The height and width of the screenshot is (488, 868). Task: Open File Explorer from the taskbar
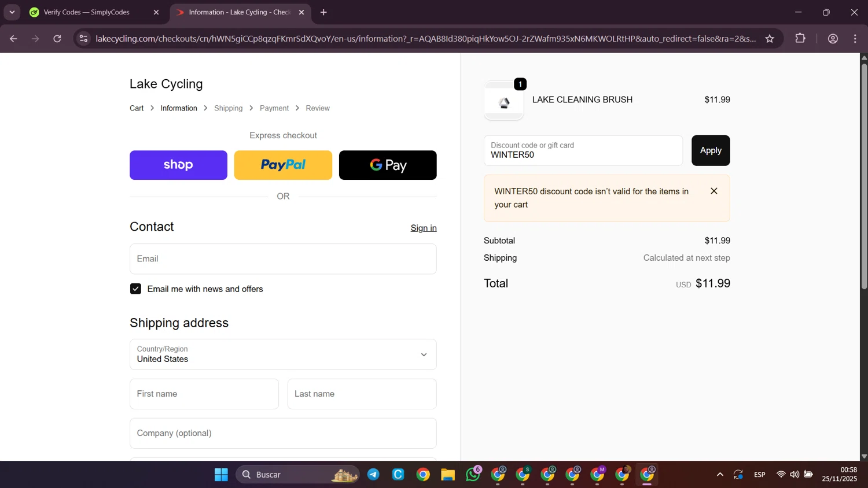[448, 475]
